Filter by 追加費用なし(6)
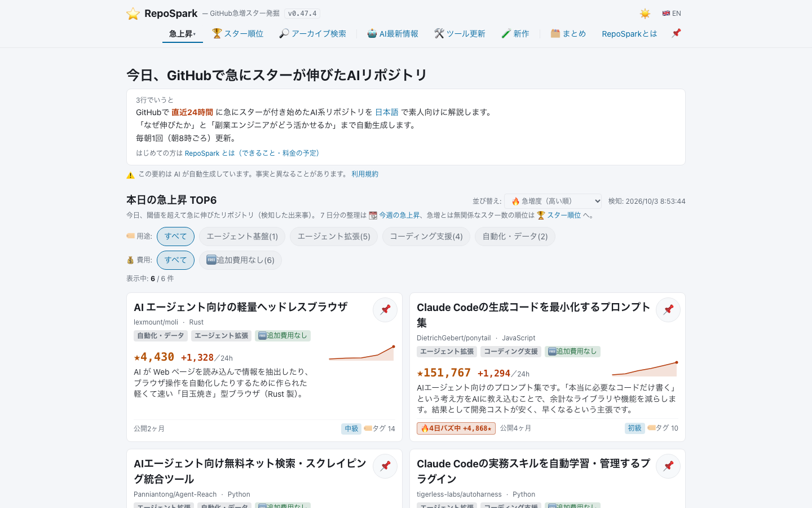 point(240,260)
